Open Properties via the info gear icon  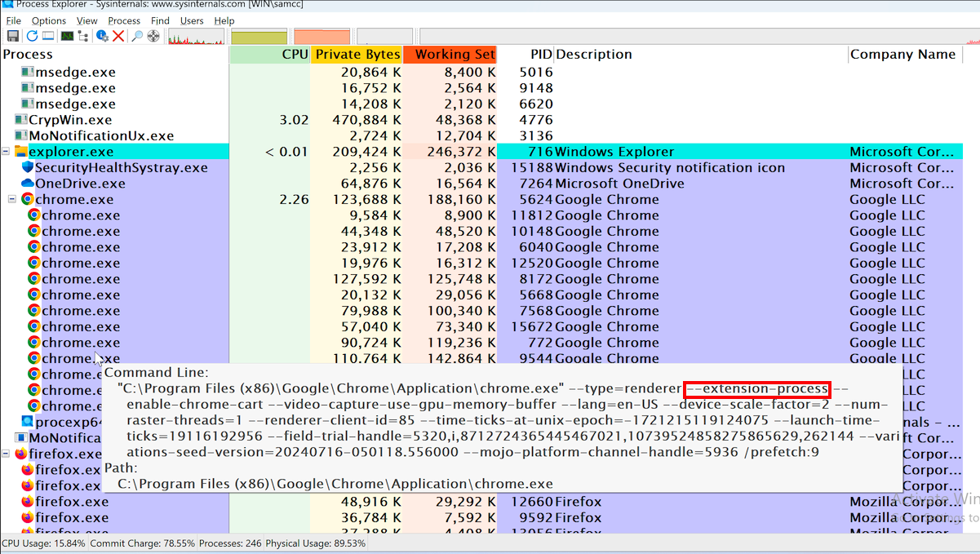pos(102,36)
